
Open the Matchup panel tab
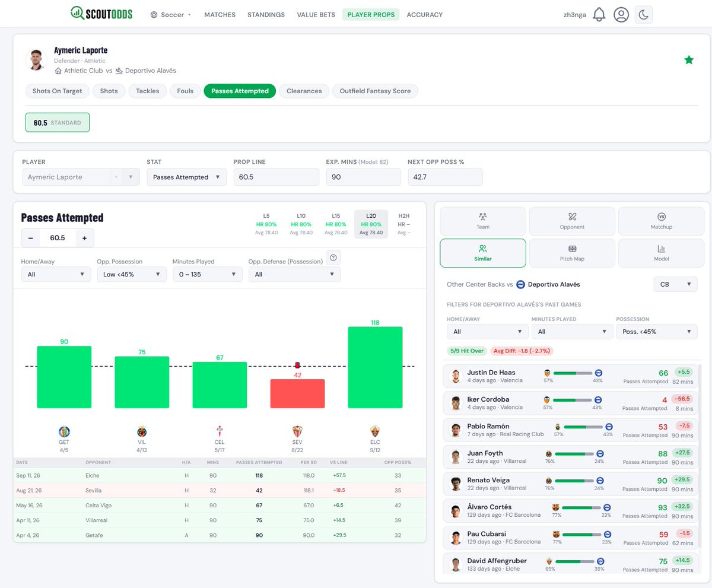point(661,221)
